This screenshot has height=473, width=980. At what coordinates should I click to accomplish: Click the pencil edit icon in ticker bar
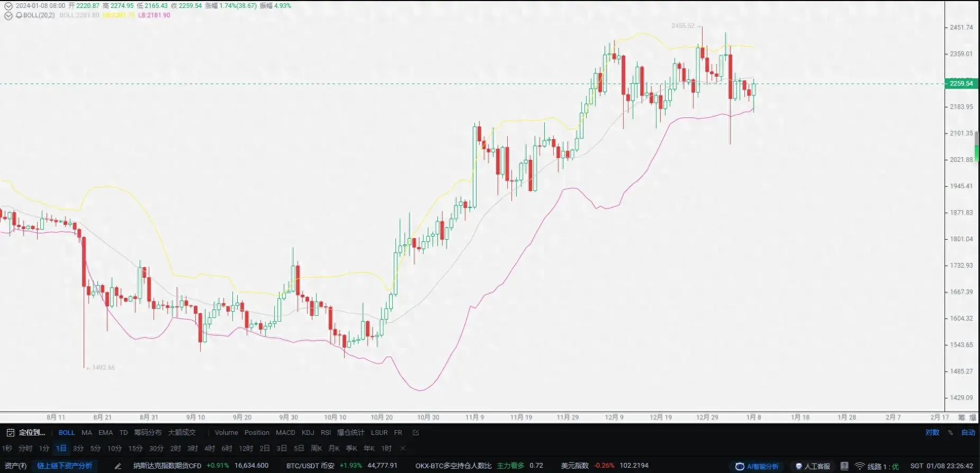tap(118, 466)
